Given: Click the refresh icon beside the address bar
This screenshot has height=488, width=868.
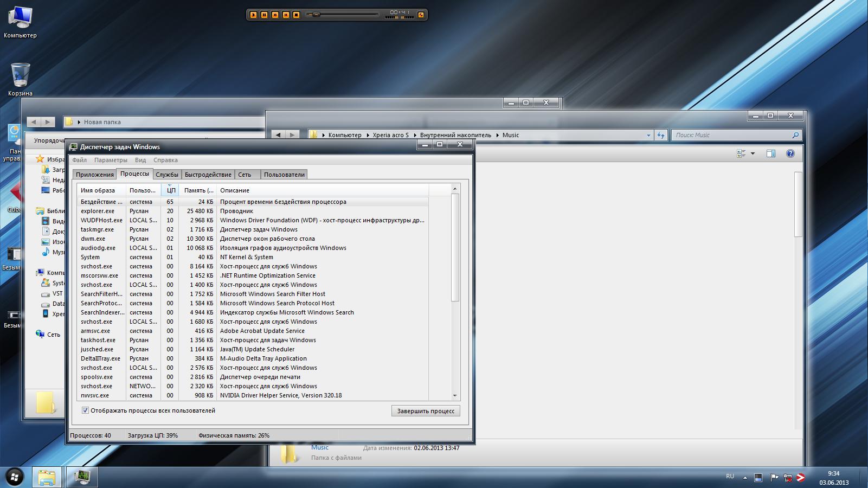Looking at the screenshot, I should (x=660, y=135).
